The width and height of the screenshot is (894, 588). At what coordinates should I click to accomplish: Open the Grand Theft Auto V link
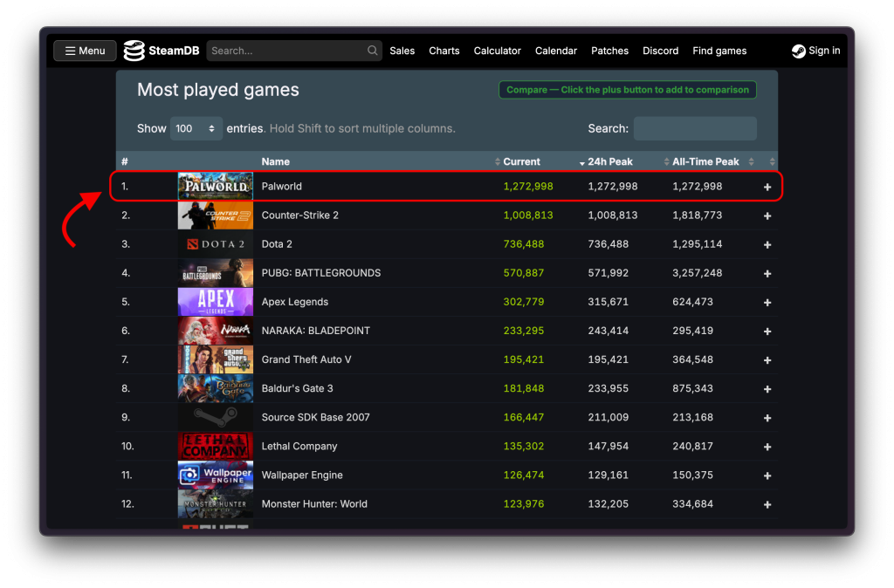[306, 359]
